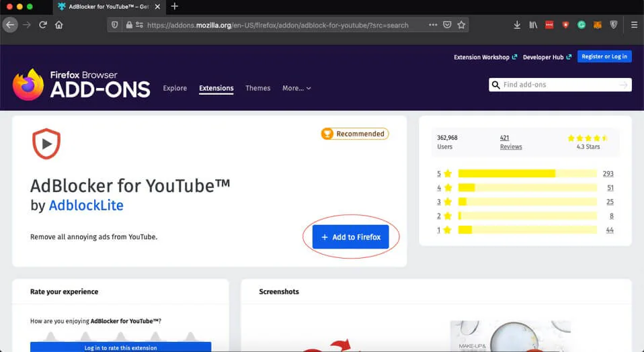Filter reviews by 3 star rating
Screen dimensions: 644x352
click(x=444, y=202)
